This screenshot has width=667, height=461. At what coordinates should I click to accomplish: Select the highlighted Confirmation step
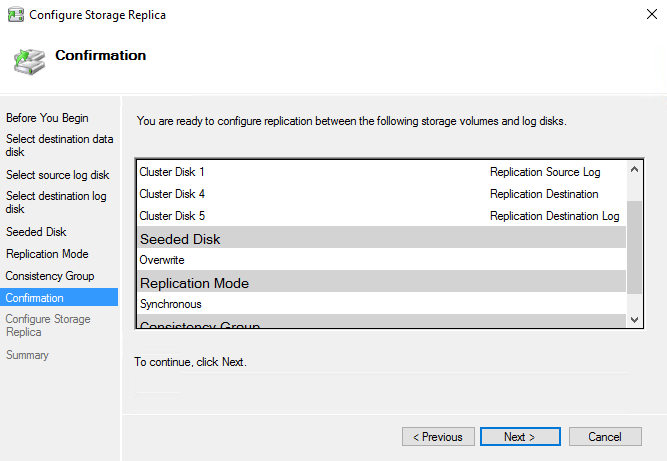(59, 297)
